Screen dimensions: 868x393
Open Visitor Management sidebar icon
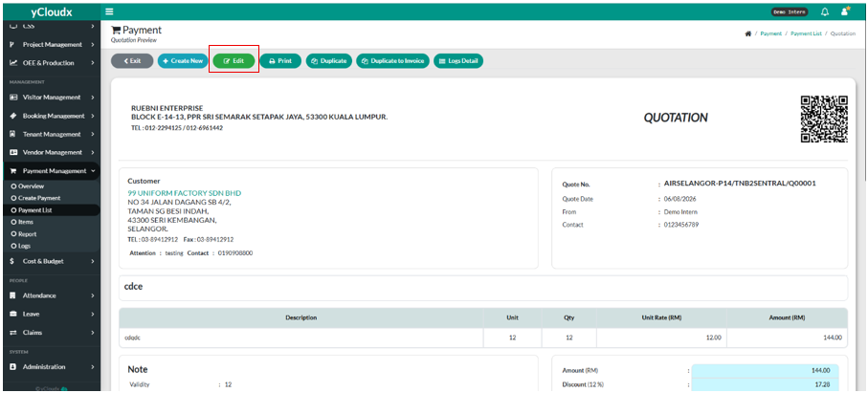(x=13, y=98)
